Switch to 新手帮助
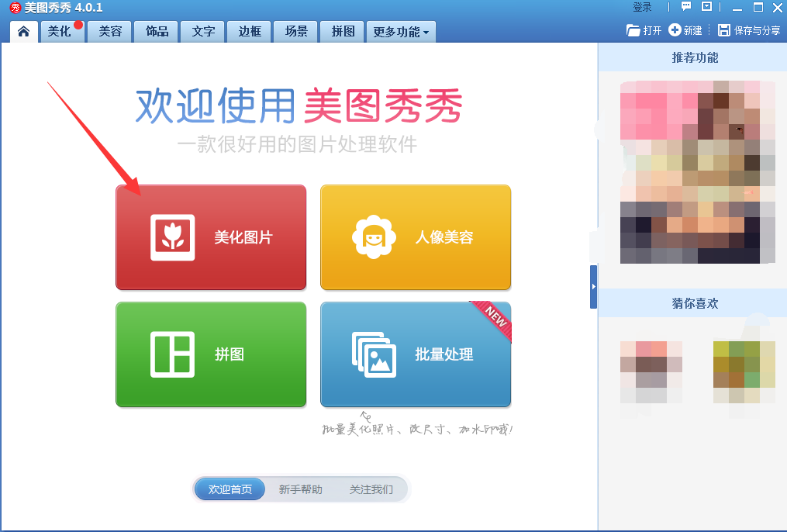 tap(301, 489)
